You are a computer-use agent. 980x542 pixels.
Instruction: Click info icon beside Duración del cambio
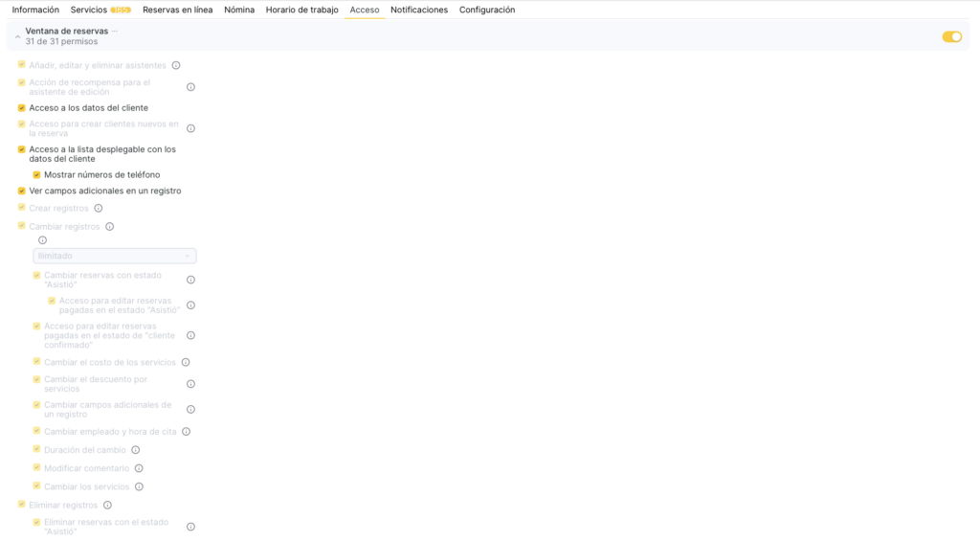click(135, 450)
